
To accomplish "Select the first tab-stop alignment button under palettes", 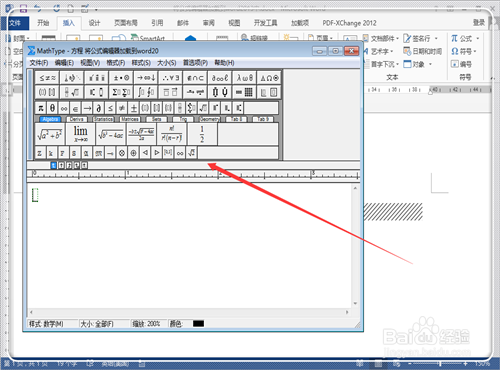I will [x=54, y=165].
